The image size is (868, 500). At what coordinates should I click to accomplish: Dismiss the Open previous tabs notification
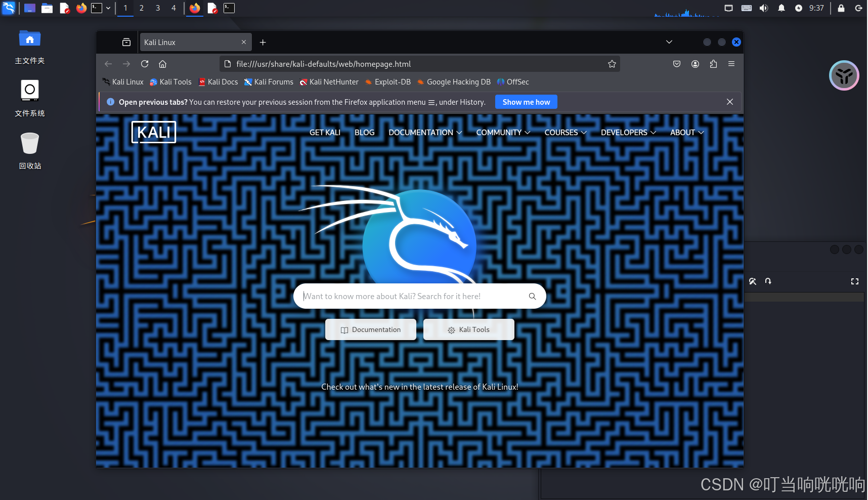730,102
